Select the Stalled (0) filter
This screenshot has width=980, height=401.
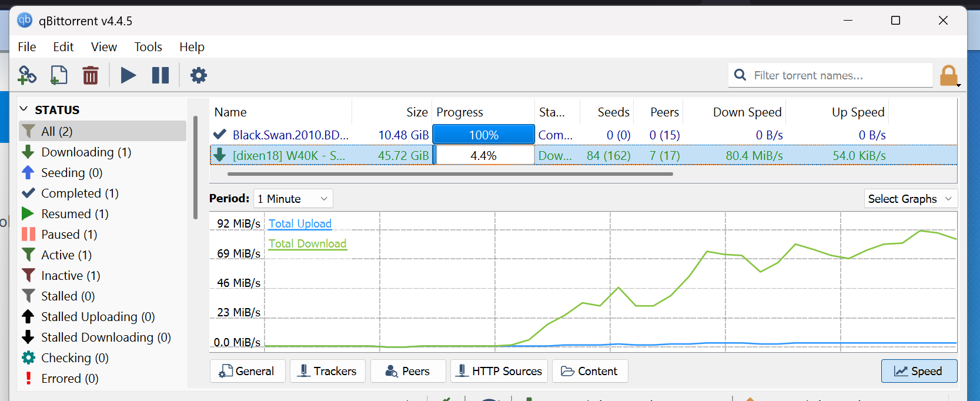(103, 296)
